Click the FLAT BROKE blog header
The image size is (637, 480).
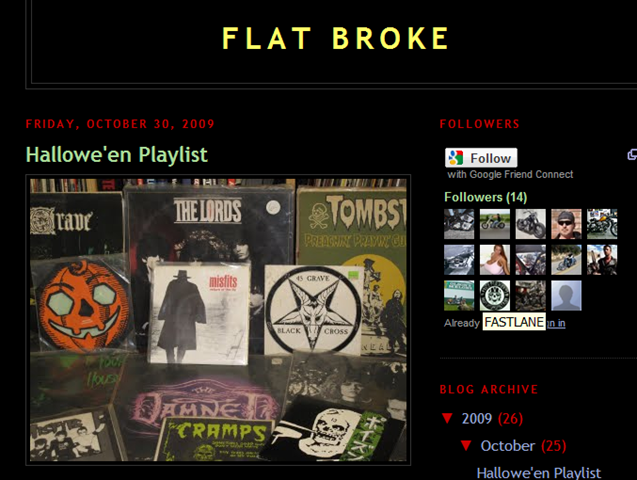point(336,39)
